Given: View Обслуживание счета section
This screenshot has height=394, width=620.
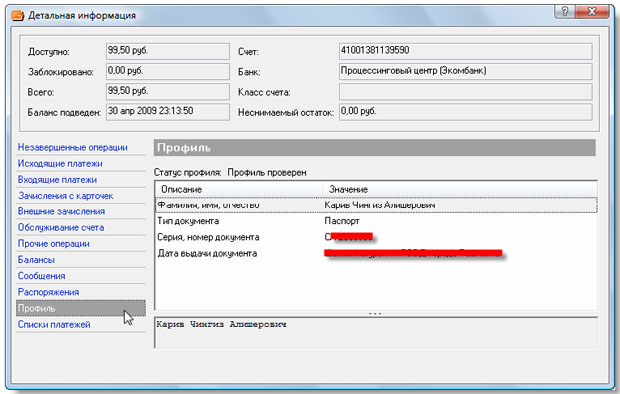Looking at the screenshot, I should [x=61, y=228].
